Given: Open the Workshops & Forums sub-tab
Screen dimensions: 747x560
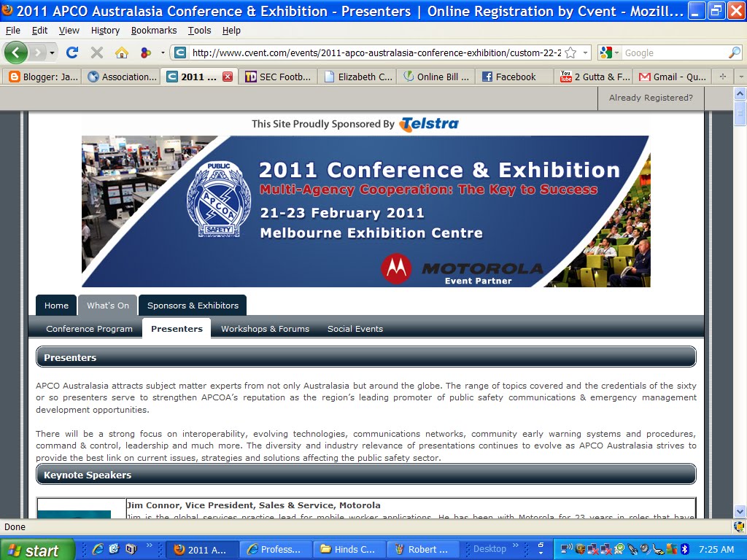Looking at the screenshot, I should coord(265,329).
